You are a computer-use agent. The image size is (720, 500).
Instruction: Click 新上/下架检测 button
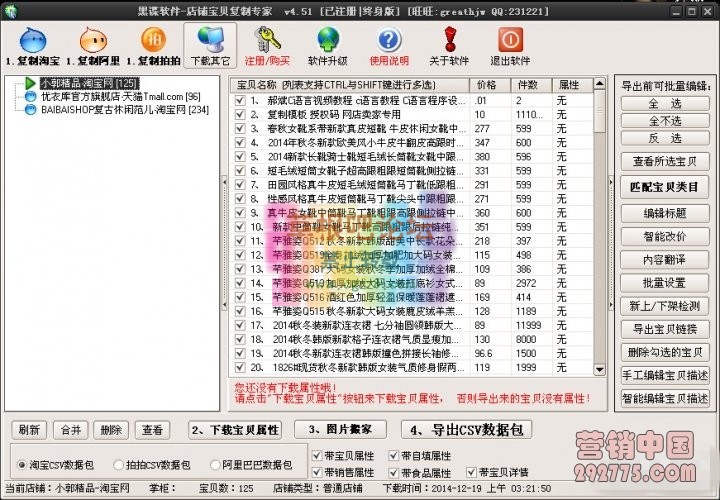pos(664,306)
